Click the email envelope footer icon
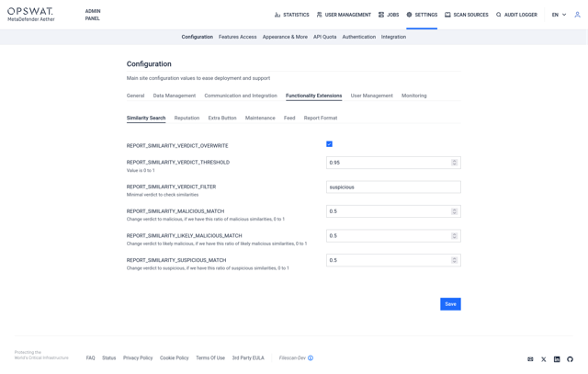This screenshot has width=588, height=374. (530, 359)
